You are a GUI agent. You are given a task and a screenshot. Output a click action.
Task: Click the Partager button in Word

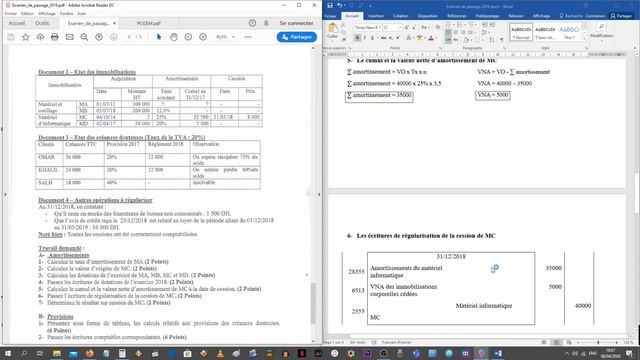pos(621,16)
